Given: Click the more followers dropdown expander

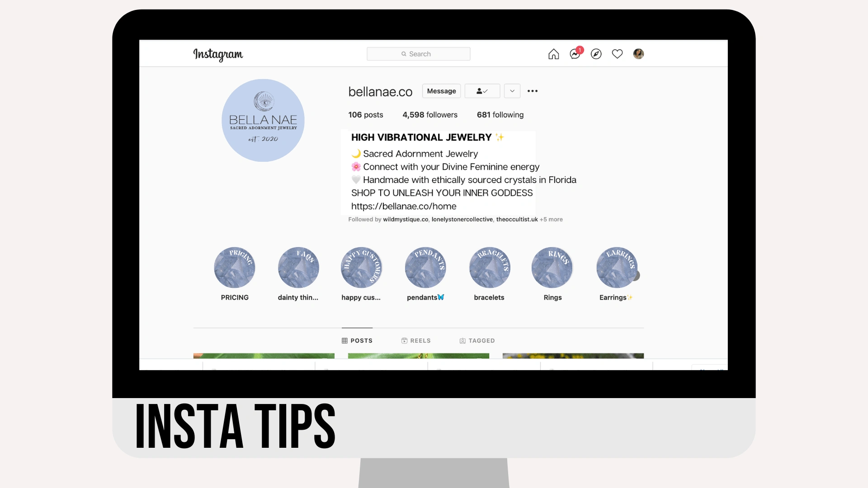Looking at the screenshot, I should coord(550,219).
